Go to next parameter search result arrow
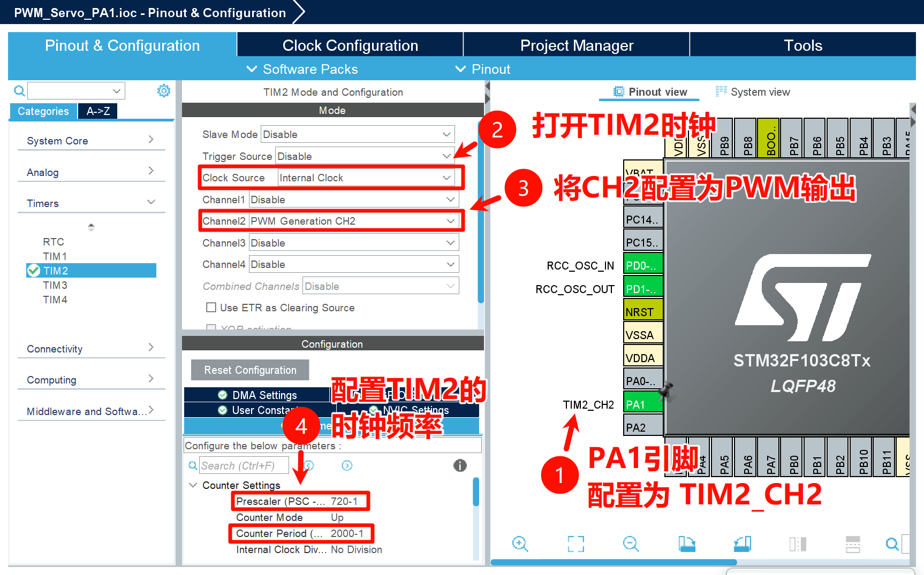 [x=347, y=465]
